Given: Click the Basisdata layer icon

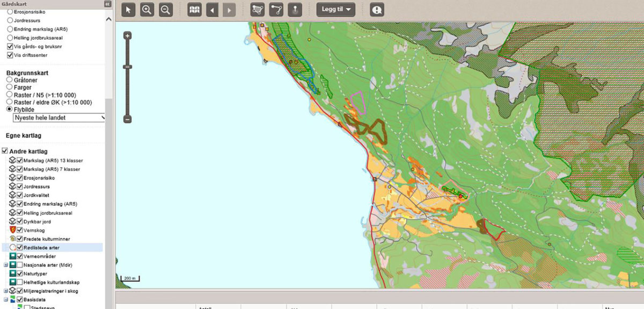Looking at the screenshot, I should (12, 299).
